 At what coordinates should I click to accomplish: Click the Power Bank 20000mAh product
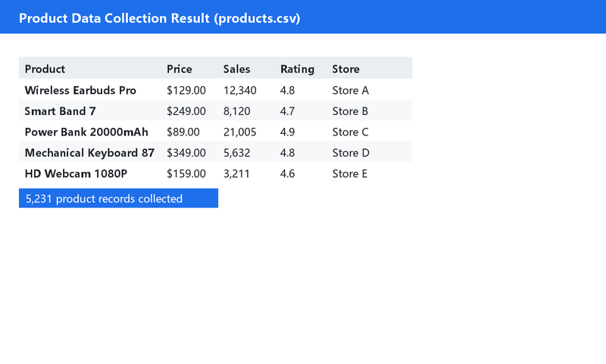[86, 132]
